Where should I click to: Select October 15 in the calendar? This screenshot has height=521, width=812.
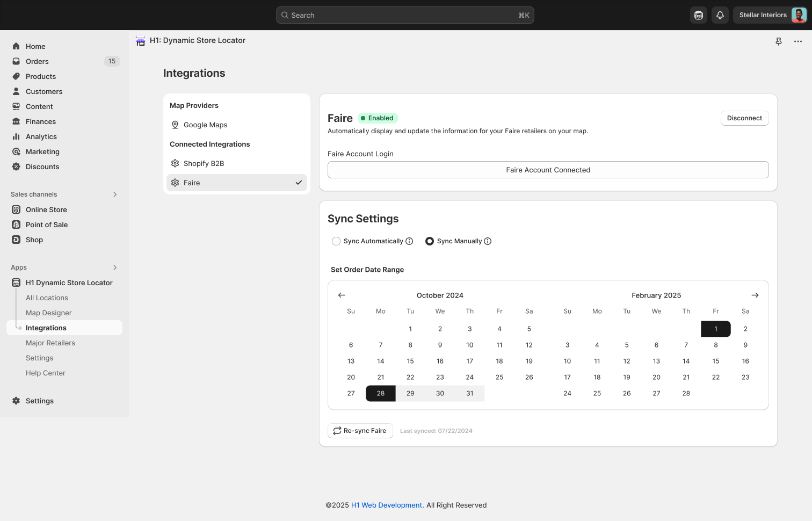(x=410, y=361)
